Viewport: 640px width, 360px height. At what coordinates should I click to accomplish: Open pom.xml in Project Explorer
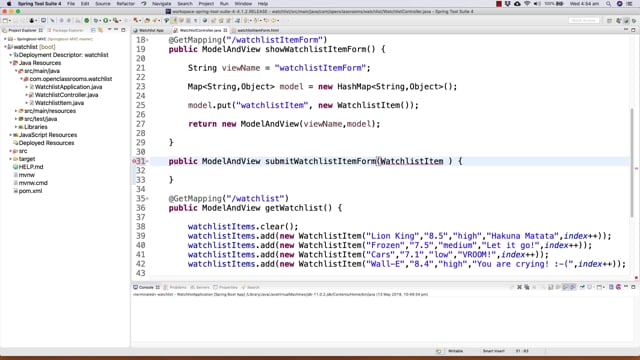click(x=30, y=191)
